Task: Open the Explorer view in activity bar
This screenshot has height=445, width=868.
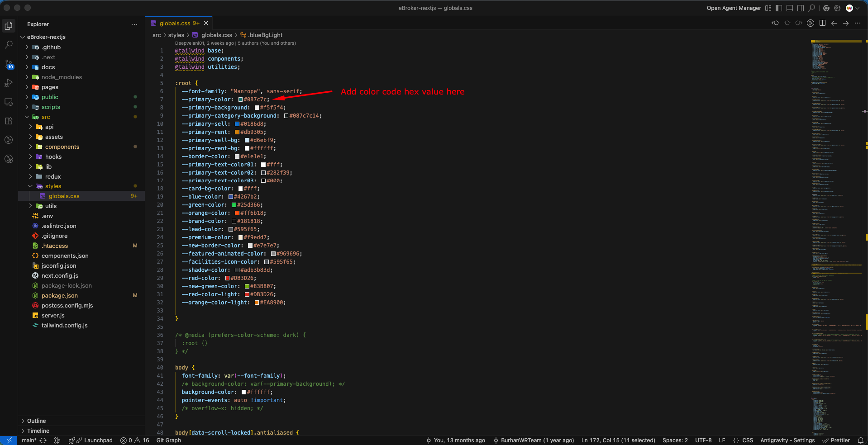Action: pyautogui.click(x=9, y=26)
